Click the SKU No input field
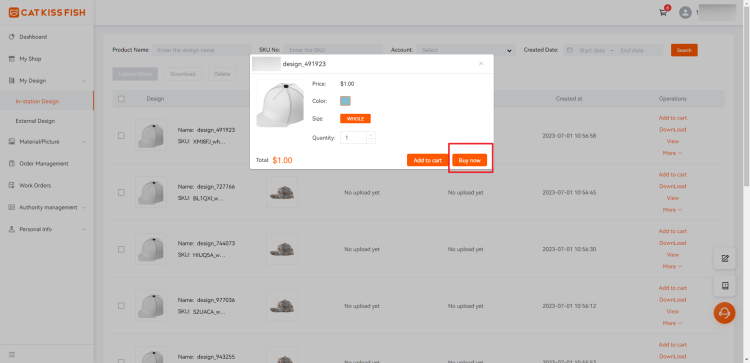 coord(333,50)
